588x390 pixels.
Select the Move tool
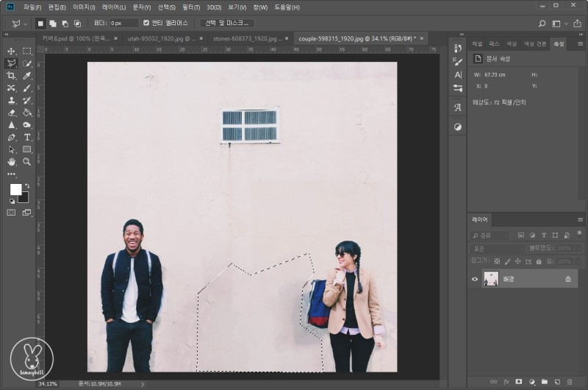pos(11,52)
